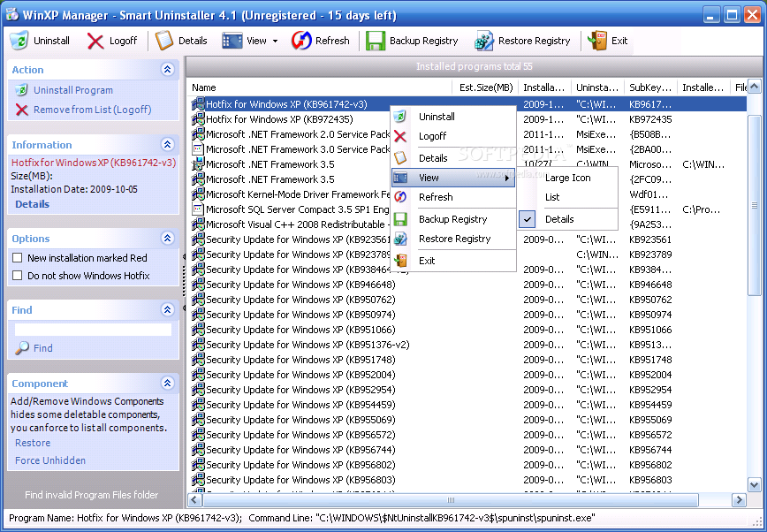Click the icon of Hotfix for Windows XP (KB972435)
The width and height of the screenshot is (767, 532).
198,119
